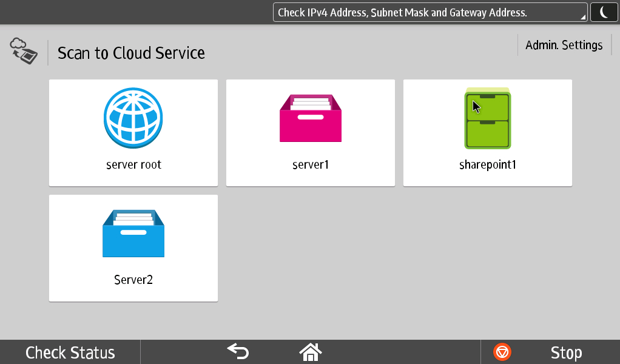Open the server root connection tile

click(x=133, y=132)
